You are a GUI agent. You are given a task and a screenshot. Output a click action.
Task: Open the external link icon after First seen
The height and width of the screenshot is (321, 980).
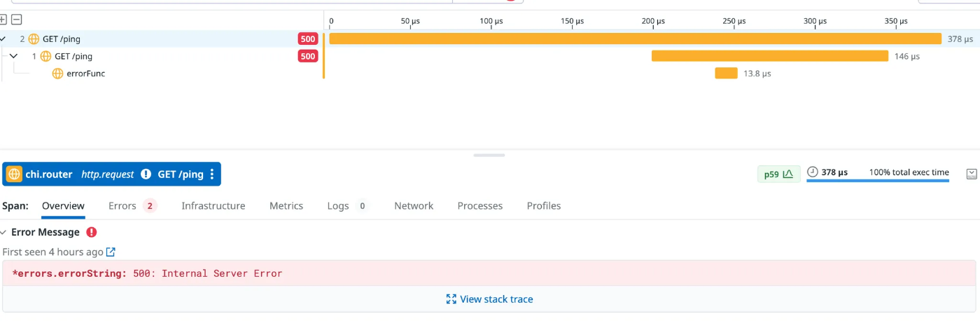point(111,252)
